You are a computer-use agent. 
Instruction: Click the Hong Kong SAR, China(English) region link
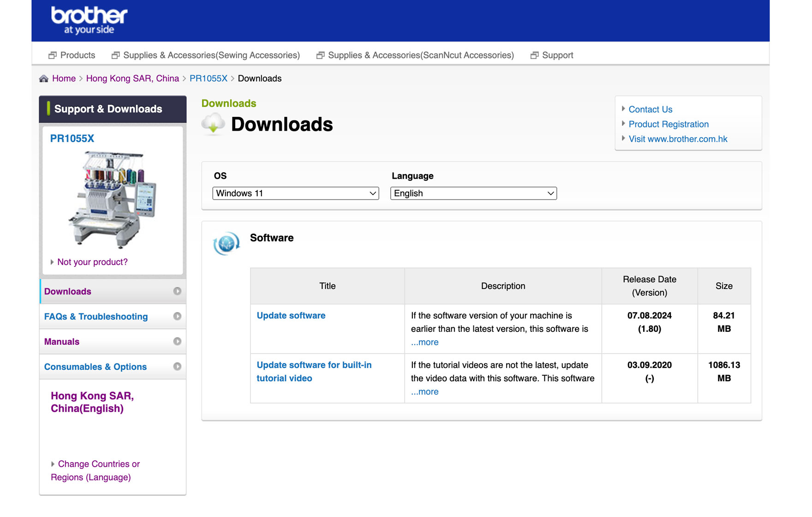pos(92,402)
